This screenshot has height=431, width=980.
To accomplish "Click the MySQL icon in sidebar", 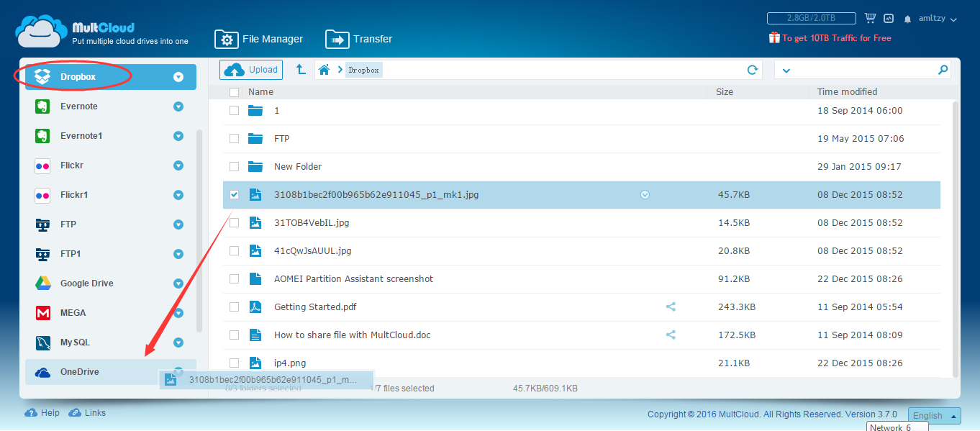I will [42, 342].
